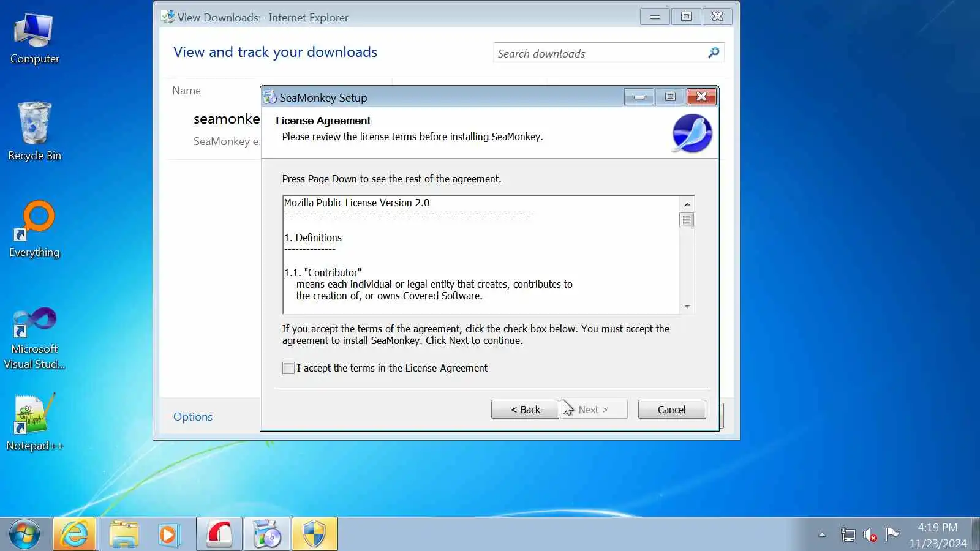Click the search magnifier in View Downloads
The height and width of the screenshot is (551, 980).
(x=714, y=53)
